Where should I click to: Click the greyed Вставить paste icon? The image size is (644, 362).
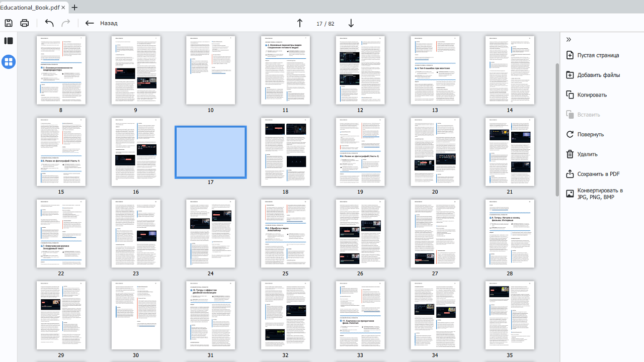(570, 115)
